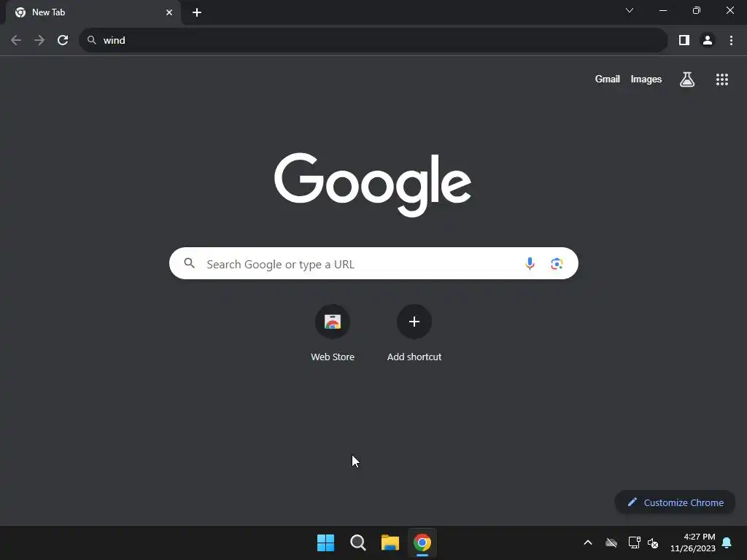
Task: Click the muted volume tray icon
Action: [653, 542]
